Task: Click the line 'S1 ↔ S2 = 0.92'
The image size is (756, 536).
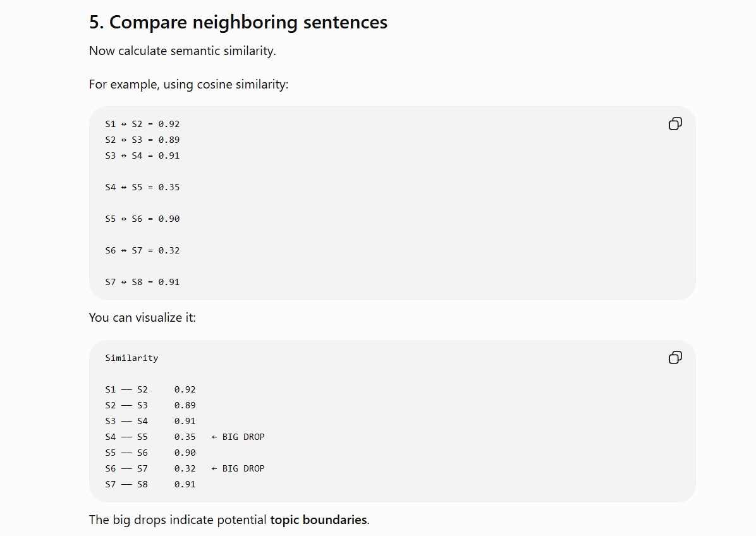Action: point(142,124)
